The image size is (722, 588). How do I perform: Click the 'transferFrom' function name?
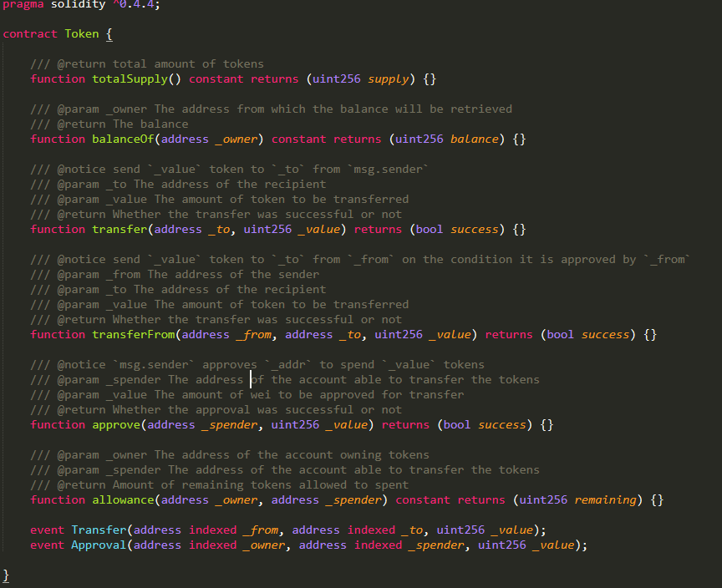[x=133, y=334]
